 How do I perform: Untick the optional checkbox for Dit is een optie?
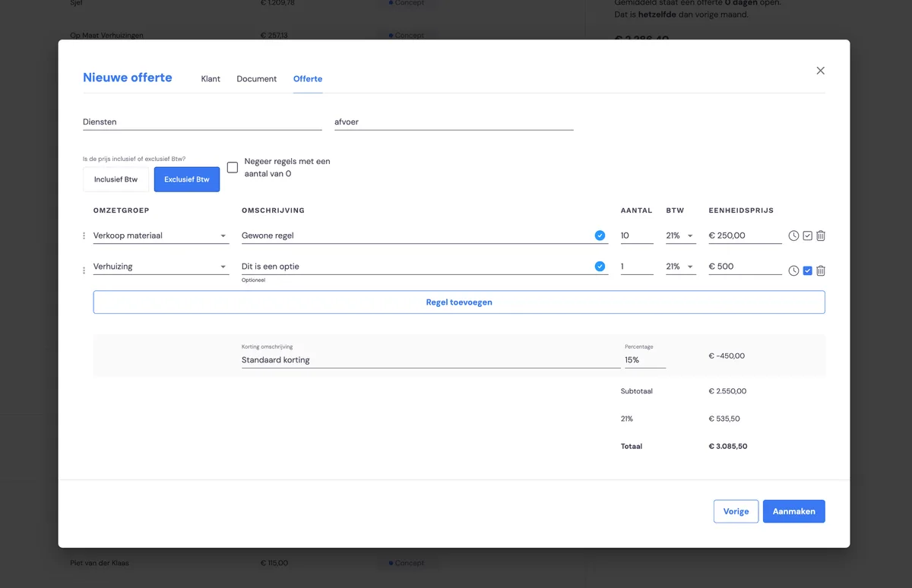point(807,270)
